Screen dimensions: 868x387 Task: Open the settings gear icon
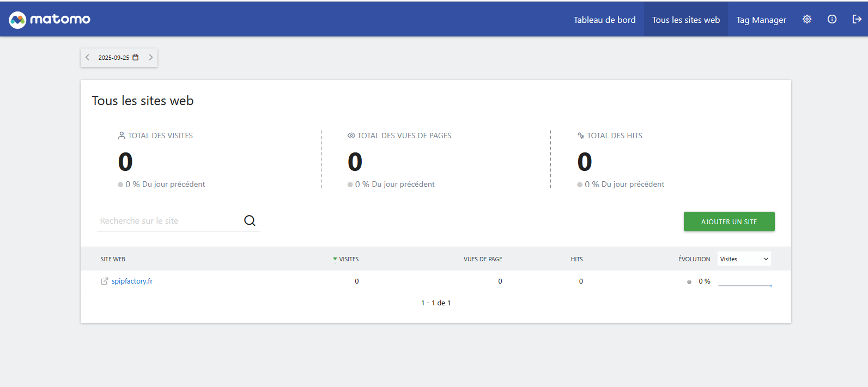tap(807, 19)
